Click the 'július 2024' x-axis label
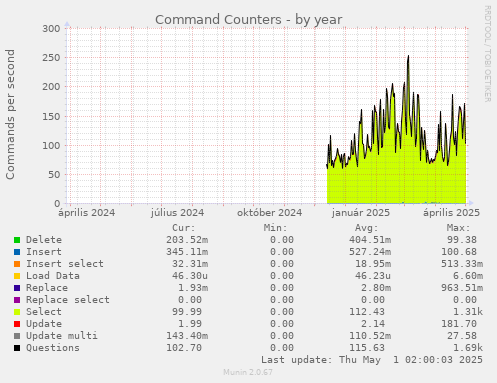497x383 pixels. [x=177, y=213]
